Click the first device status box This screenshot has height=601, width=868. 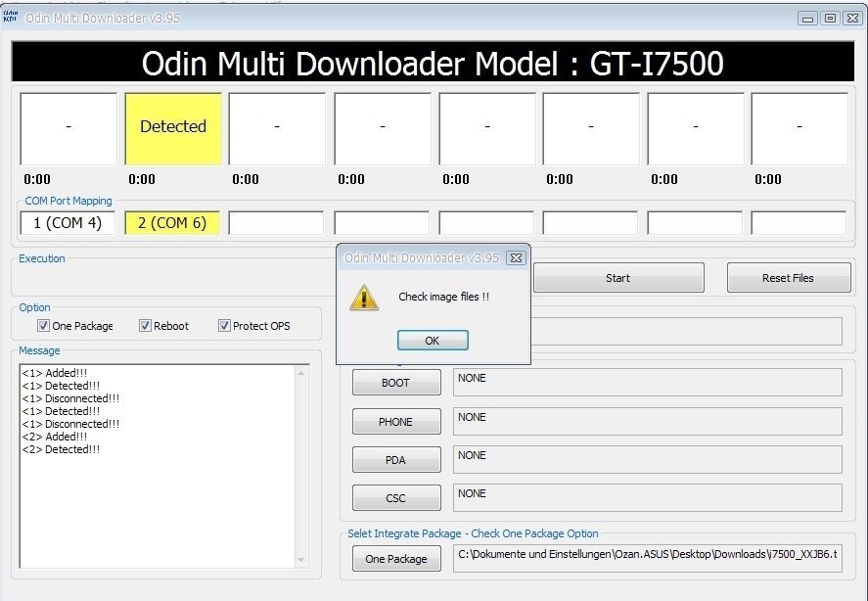69,128
